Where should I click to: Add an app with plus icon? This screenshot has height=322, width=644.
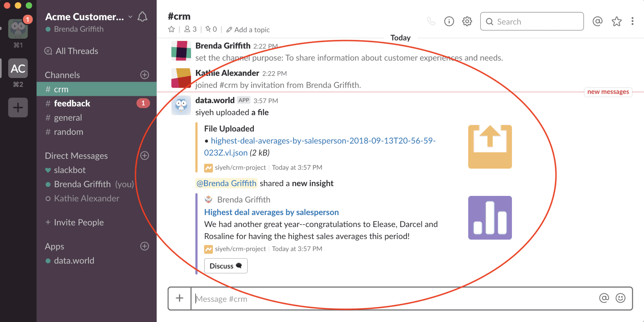pos(145,246)
